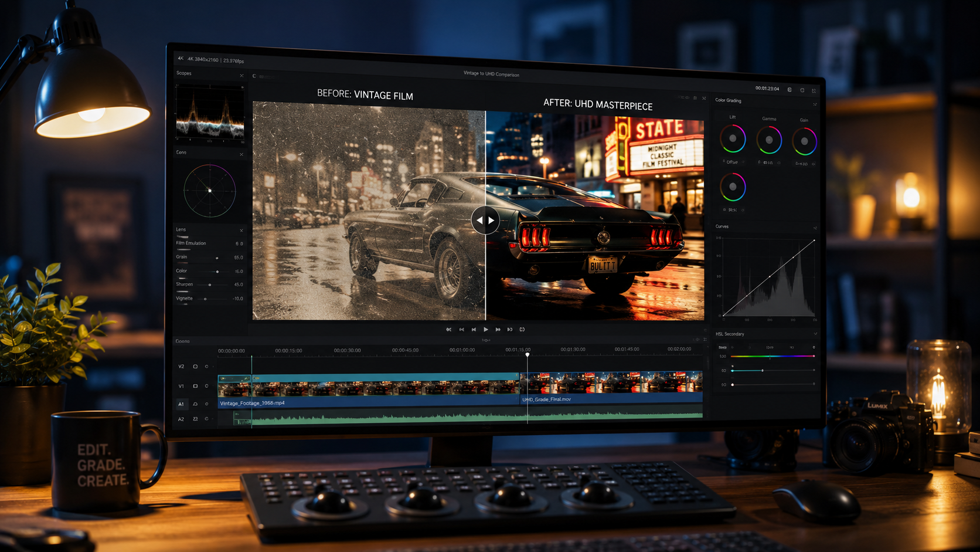Screen dimensions: 980x552
Task: Click the teal saturation slider in HSL Secondary
Action: (773, 370)
